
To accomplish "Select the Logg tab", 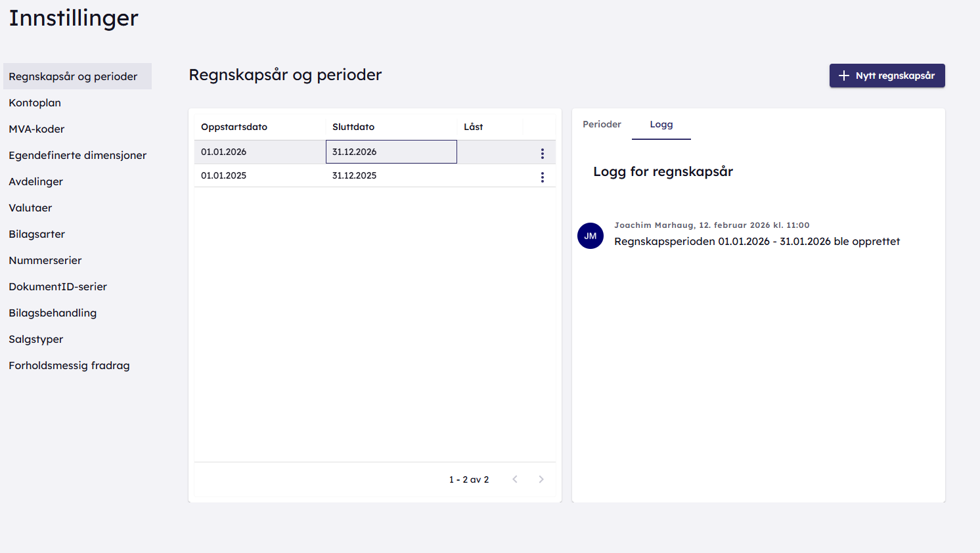I will click(x=661, y=124).
